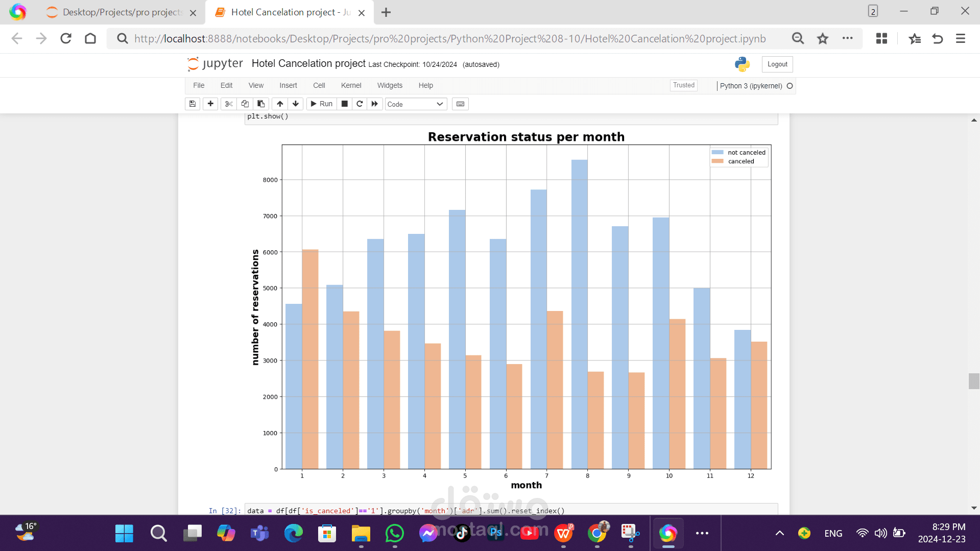This screenshot has height=551, width=980.
Task: Run the current cell
Action: tap(321, 104)
